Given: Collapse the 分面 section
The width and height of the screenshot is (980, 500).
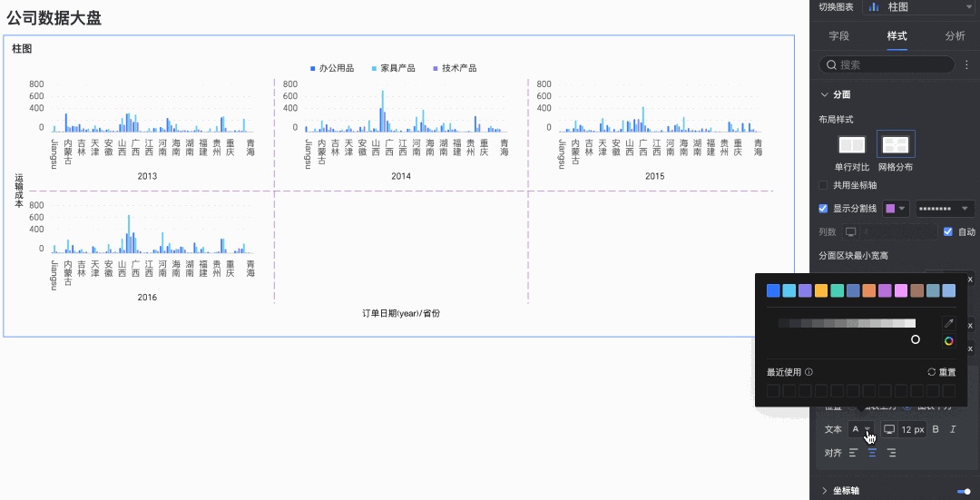Looking at the screenshot, I should click(x=824, y=95).
